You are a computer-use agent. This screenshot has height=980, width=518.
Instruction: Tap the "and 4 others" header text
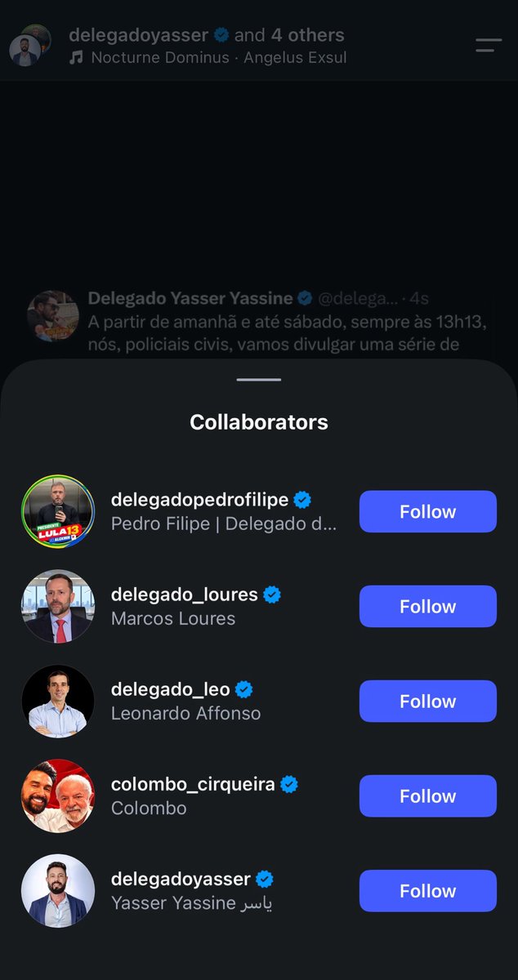pyautogui.click(x=289, y=35)
